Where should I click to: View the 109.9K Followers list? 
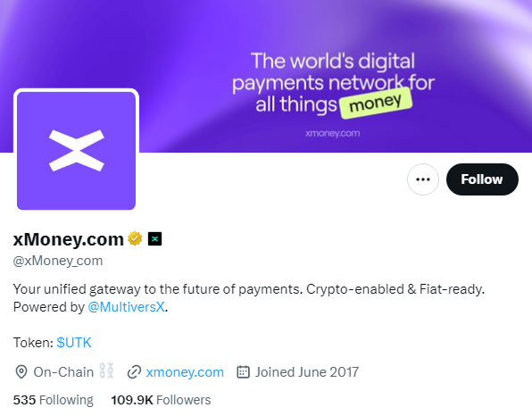click(x=161, y=400)
